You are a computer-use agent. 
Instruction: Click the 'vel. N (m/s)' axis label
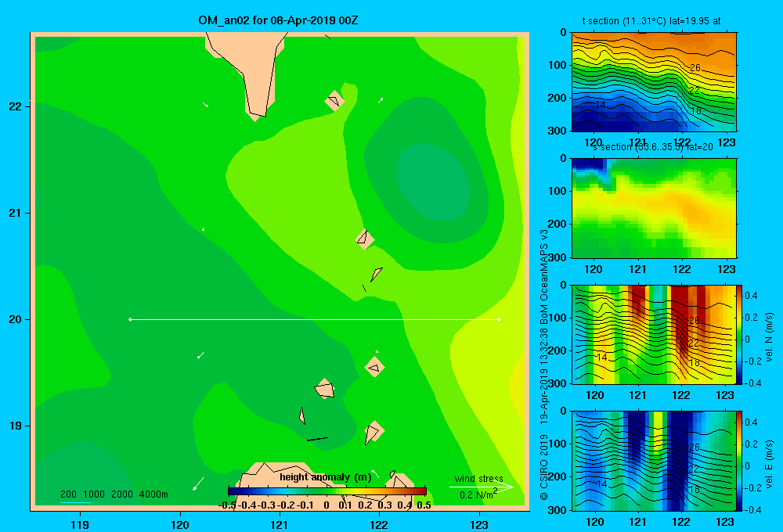pos(770,337)
